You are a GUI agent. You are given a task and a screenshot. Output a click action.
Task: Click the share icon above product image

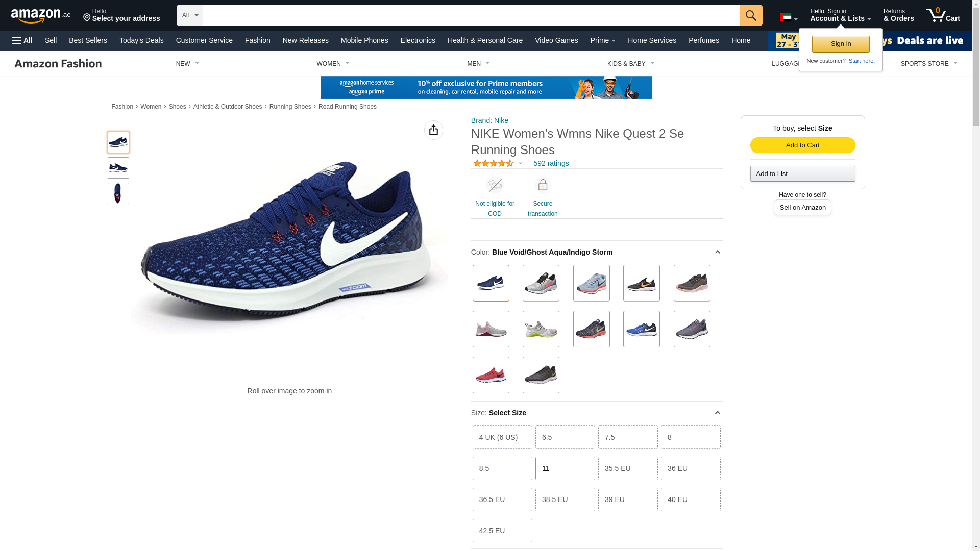click(433, 130)
